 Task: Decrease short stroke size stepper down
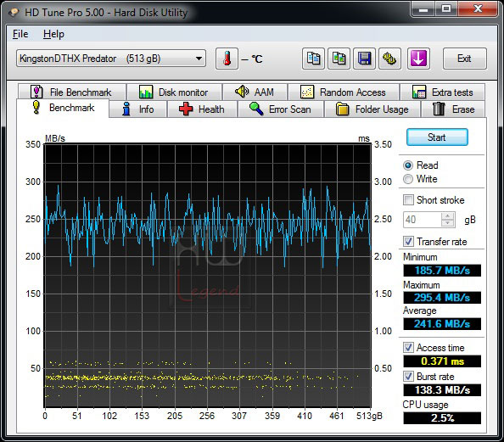tap(448, 223)
